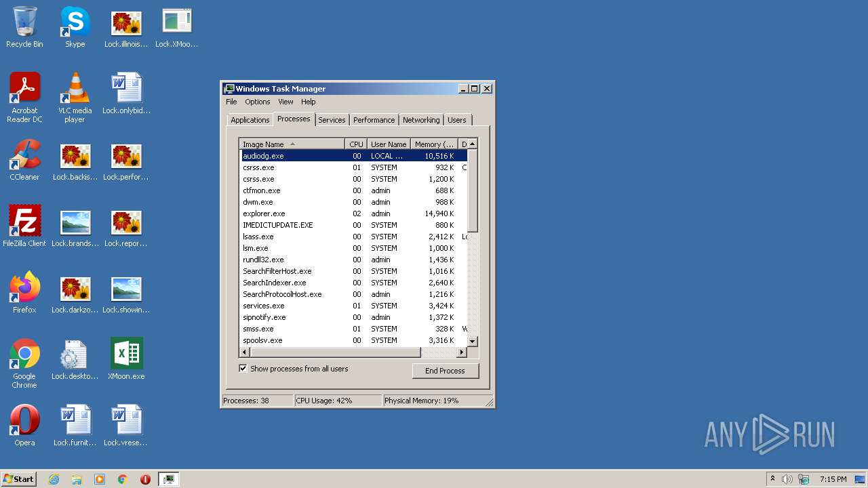Select the Lock.XMoo... desktop file

click(x=176, y=27)
